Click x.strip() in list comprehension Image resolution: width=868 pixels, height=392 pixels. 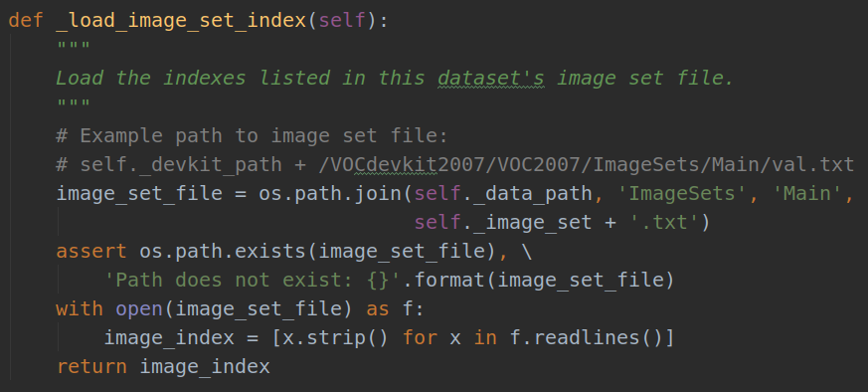click(x=337, y=337)
